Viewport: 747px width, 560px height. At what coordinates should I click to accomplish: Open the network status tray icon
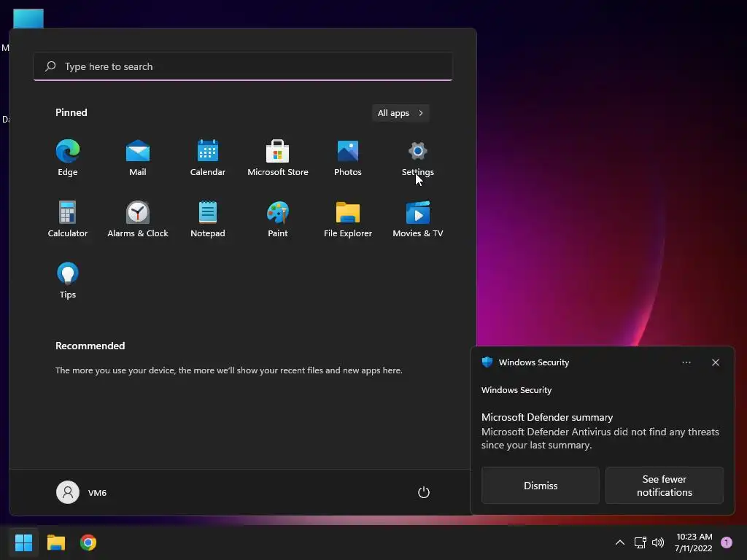640,542
